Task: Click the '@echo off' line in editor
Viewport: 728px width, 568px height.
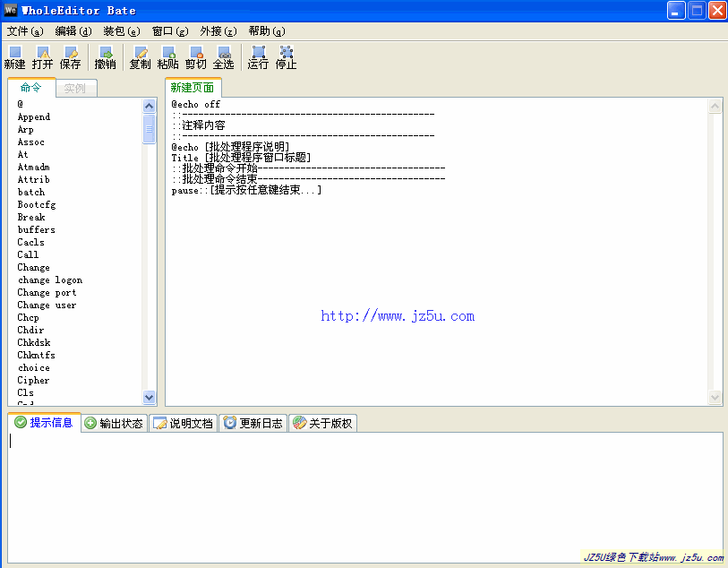Action: [196, 104]
